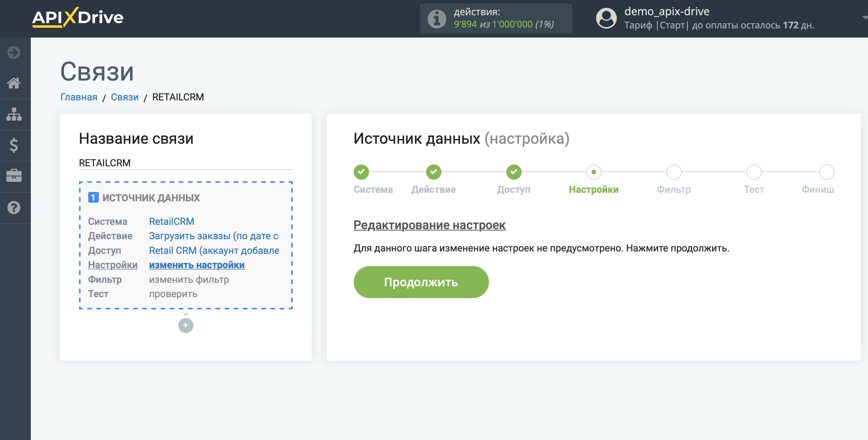Click the Редактирование настроек heading
Image resolution: width=868 pixels, height=440 pixels.
[x=430, y=225]
